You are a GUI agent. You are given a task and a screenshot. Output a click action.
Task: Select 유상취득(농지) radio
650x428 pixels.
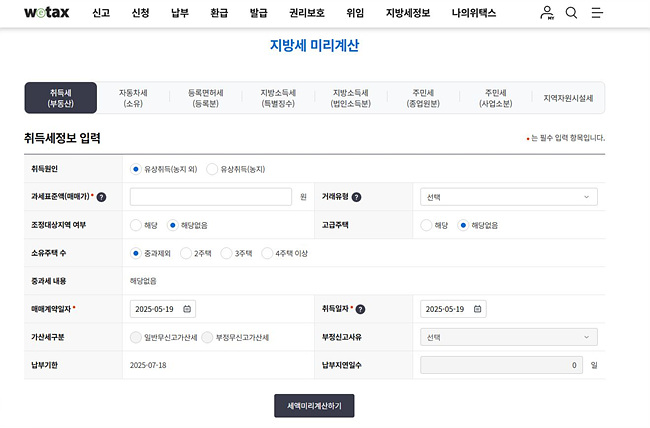point(212,169)
